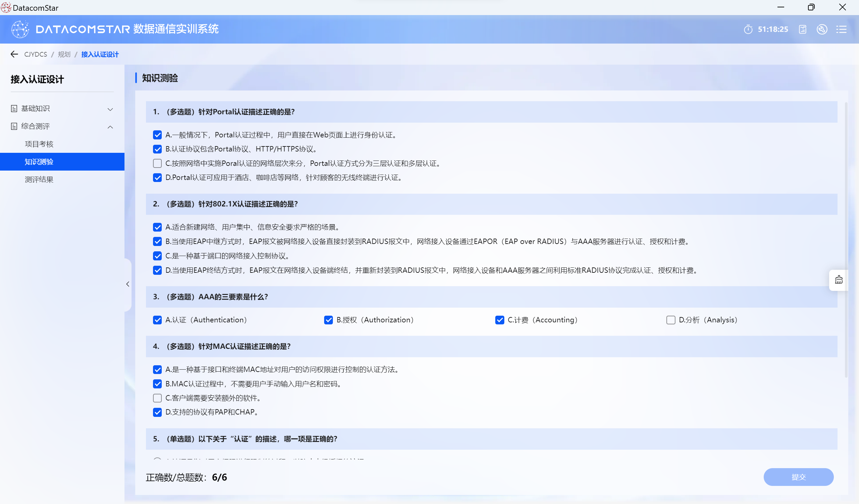
Task: Open 项目考核 in sidebar
Action: click(x=39, y=144)
